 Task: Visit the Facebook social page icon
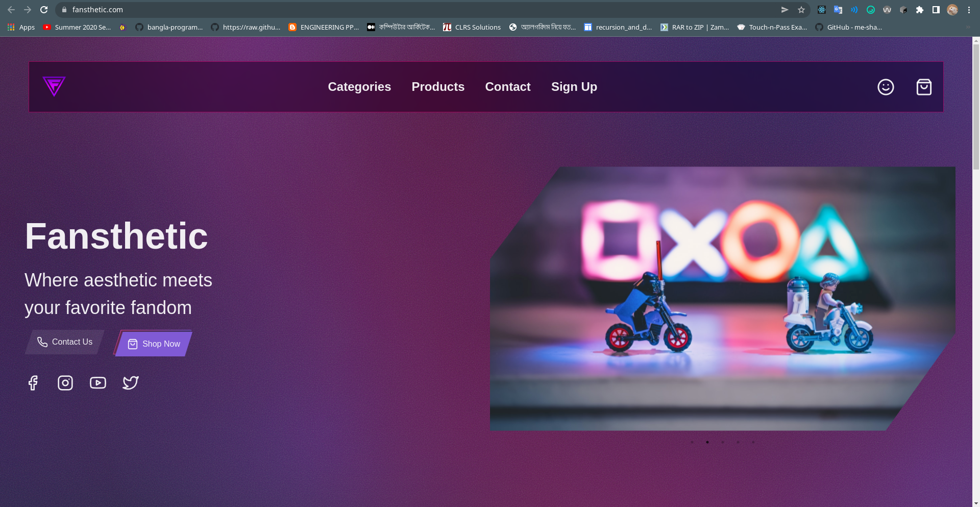(33, 383)
